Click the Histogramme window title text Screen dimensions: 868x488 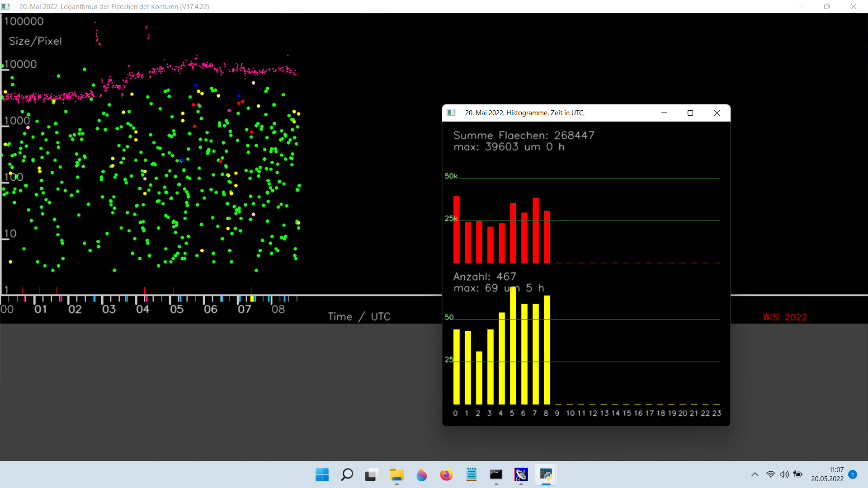pyautogui.click(x=525, y=113)
